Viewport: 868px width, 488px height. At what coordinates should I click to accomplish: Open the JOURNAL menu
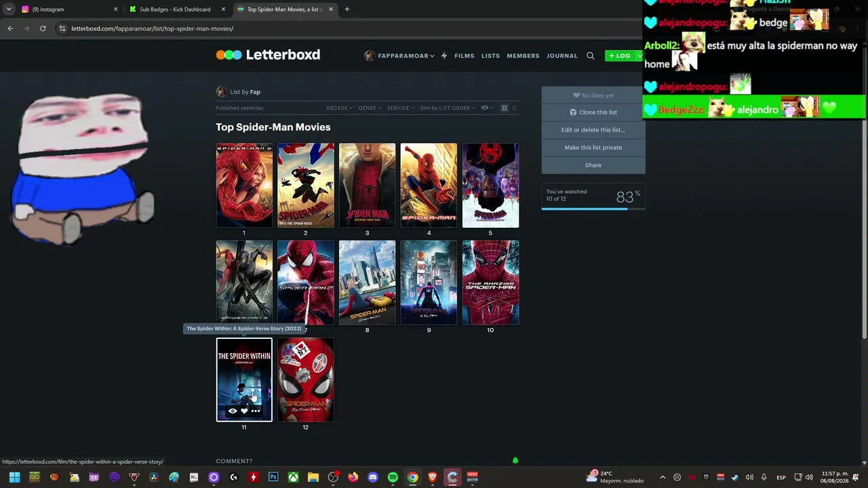[x=562, y=56]
